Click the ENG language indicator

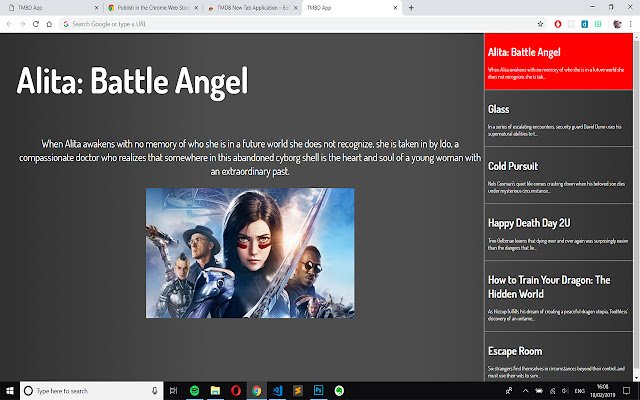pyautogui.click(x=580, y=391)
